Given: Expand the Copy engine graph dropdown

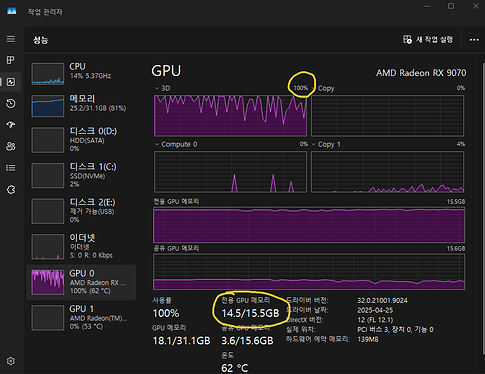Looking at the screenshot, I should click(313, 88).
